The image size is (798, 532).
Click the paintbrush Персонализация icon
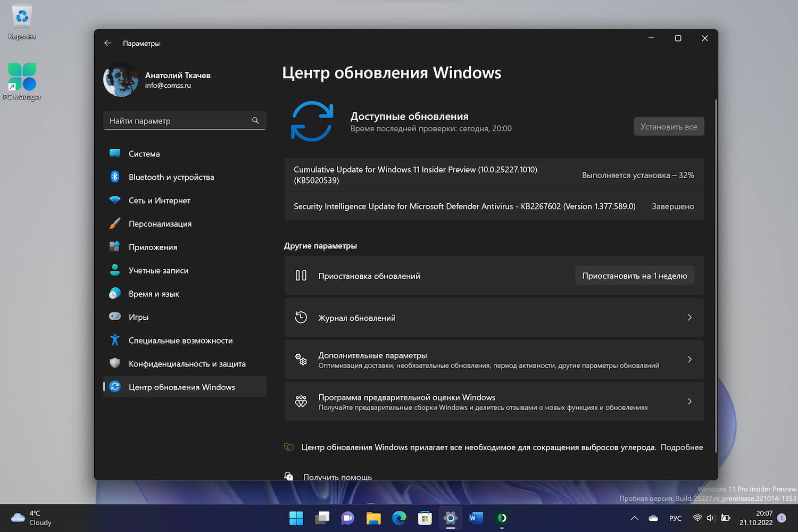115,223
